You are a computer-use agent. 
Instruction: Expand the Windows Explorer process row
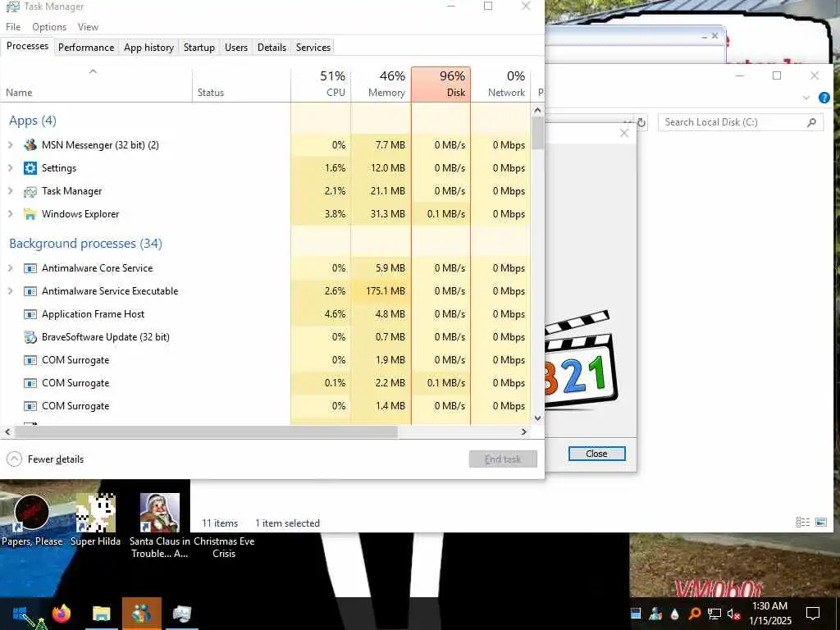tap(10, 214)
